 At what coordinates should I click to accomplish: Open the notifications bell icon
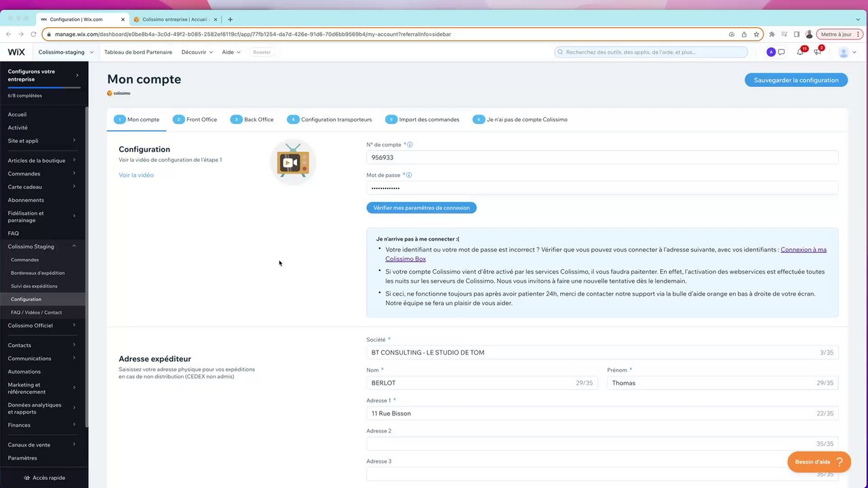coord(800,52)
